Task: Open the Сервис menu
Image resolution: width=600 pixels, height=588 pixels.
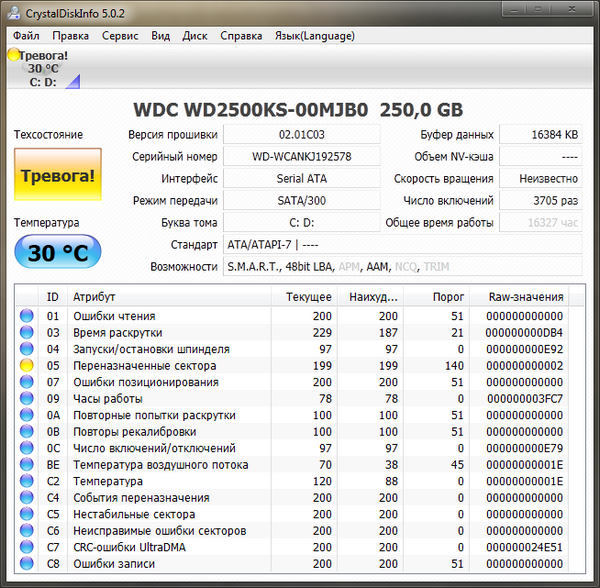Action: (120, 36)
